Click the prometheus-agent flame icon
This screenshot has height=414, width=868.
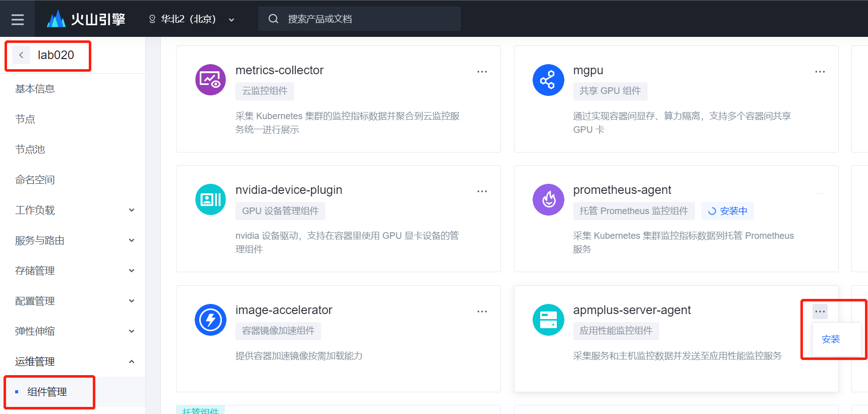tap(548, 199)
